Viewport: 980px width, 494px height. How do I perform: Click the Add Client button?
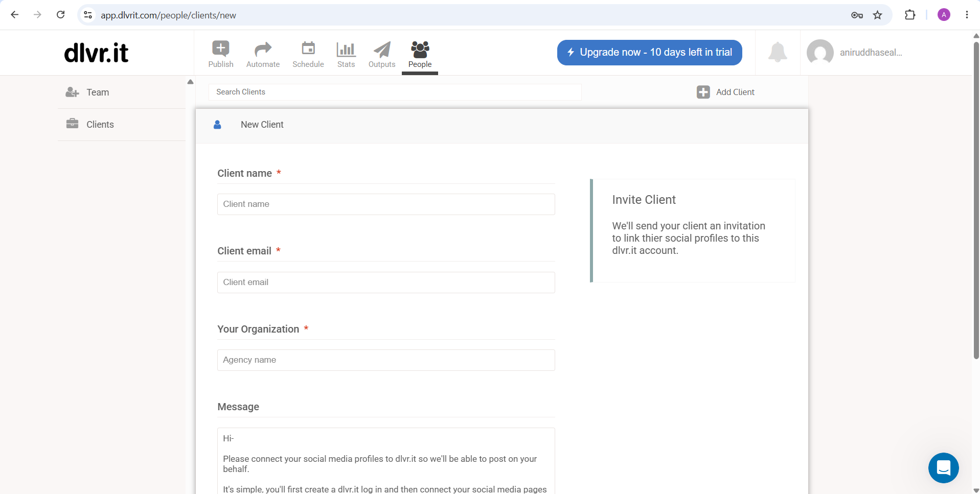[725, 92]
